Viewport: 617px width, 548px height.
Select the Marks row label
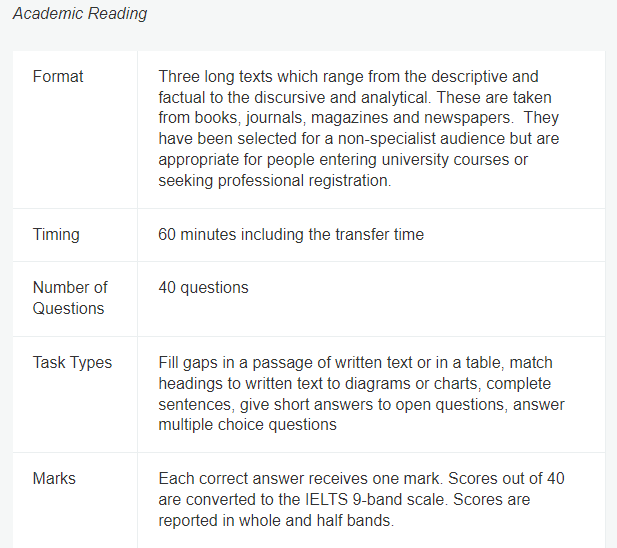[x=54, y=478]
